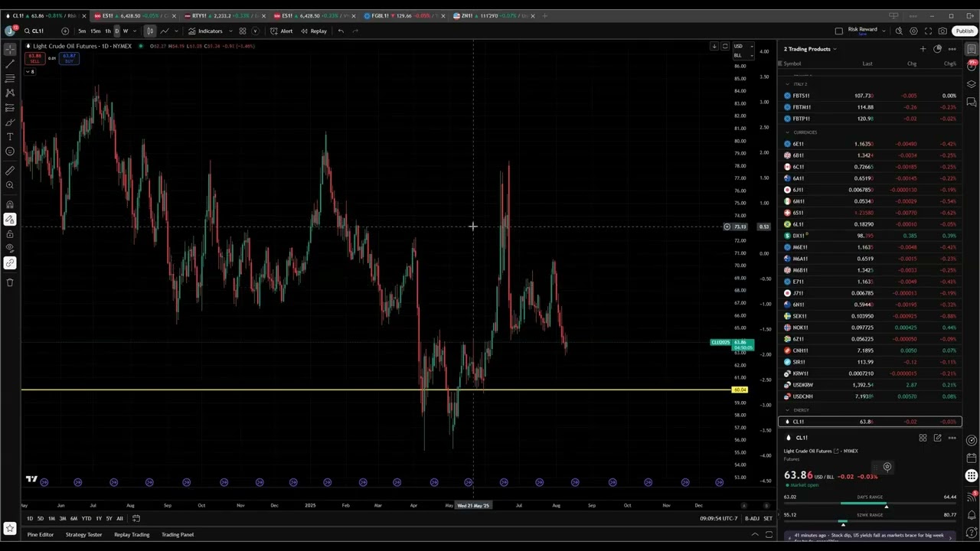This screenshot has height=551, width=980.
Task: Select the 15m timeframe
Action: [x=95, y=31]
